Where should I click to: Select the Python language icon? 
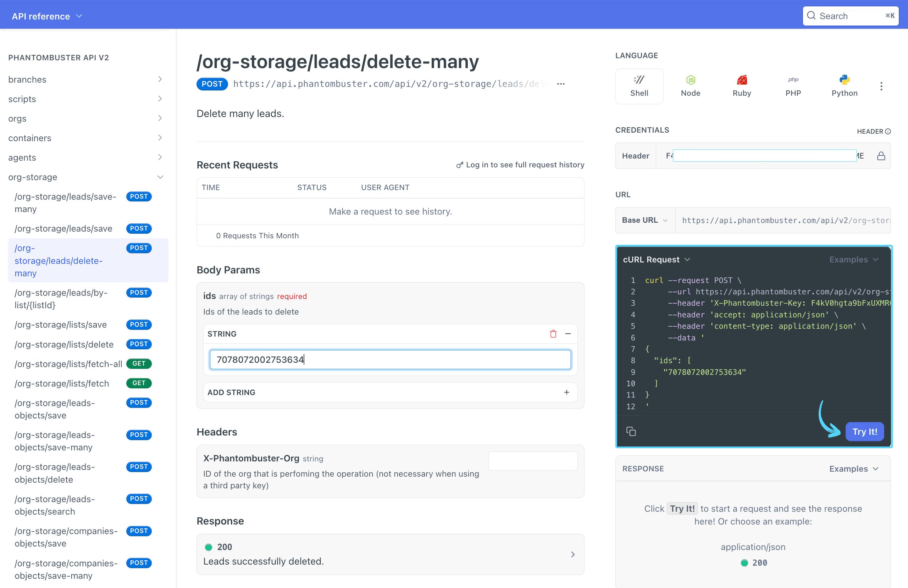tap(844, 86)
